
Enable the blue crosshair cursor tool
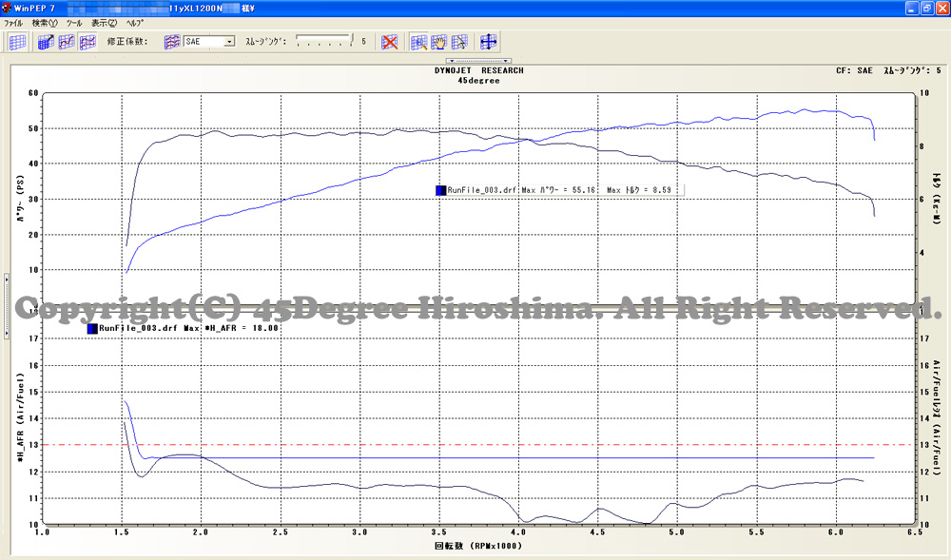489,42
